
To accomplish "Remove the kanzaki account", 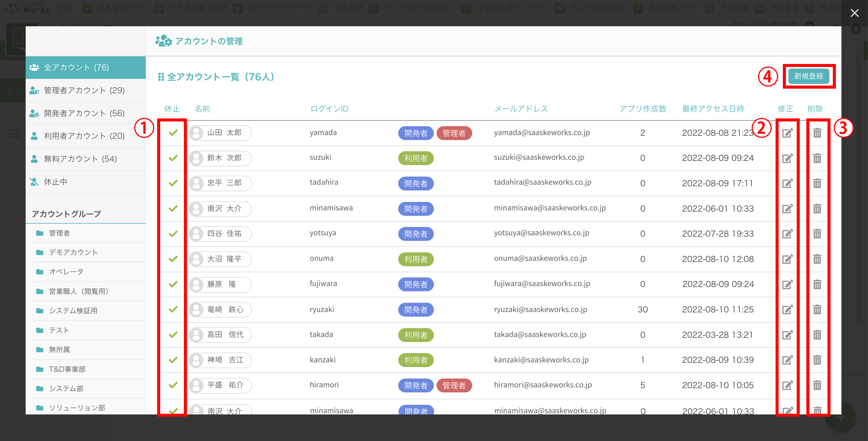I will point(817,360).
